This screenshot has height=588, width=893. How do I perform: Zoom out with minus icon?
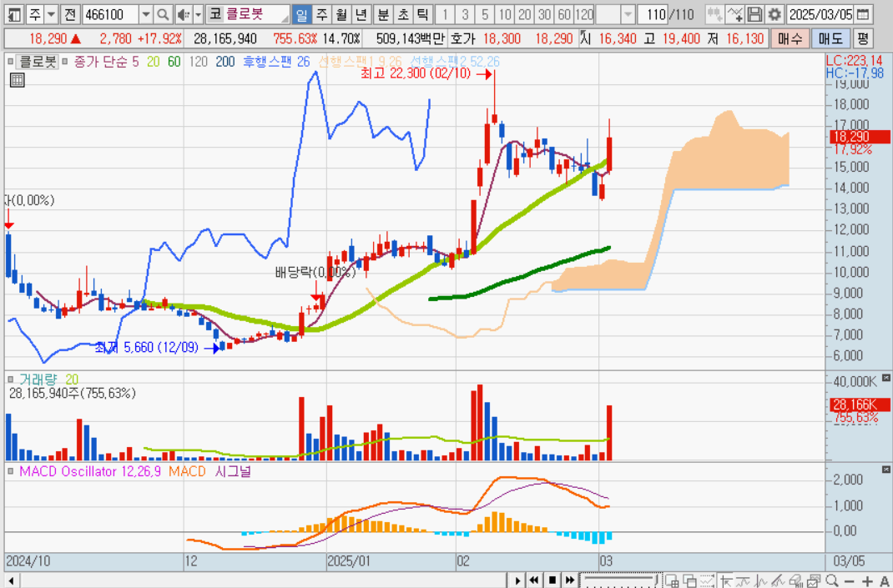[849, 580]
